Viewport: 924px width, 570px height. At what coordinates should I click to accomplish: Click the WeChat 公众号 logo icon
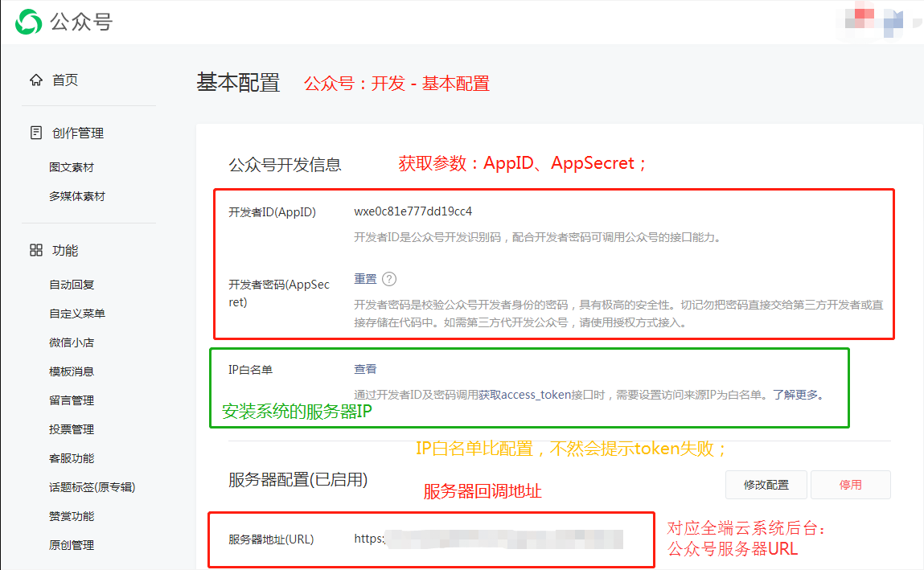(28, 23)
